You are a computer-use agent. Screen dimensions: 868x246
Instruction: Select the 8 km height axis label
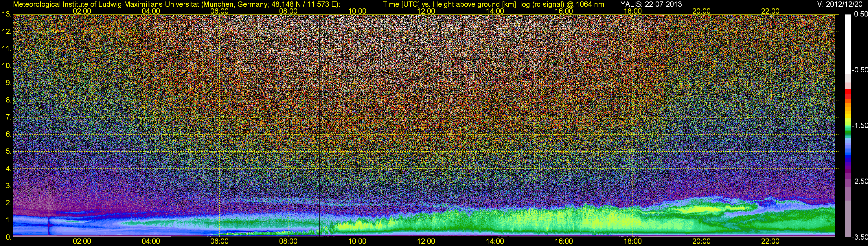pyautogui.click(x=8, y=100)
